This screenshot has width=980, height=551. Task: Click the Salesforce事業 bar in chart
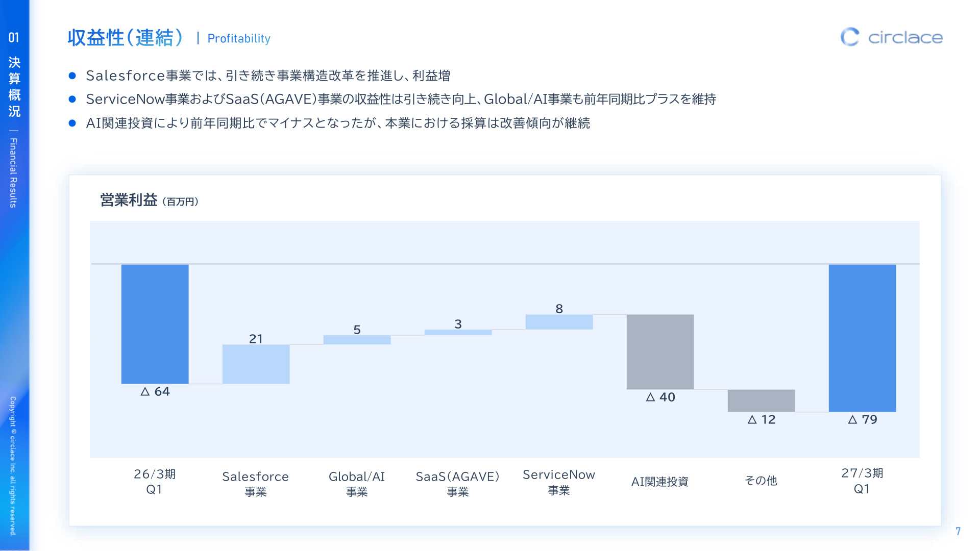[256, 364]
